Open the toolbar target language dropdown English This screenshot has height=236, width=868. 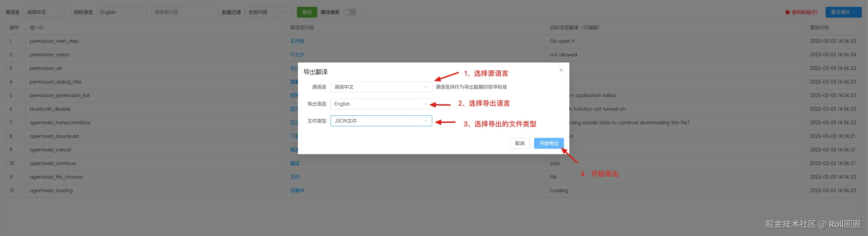121,12
